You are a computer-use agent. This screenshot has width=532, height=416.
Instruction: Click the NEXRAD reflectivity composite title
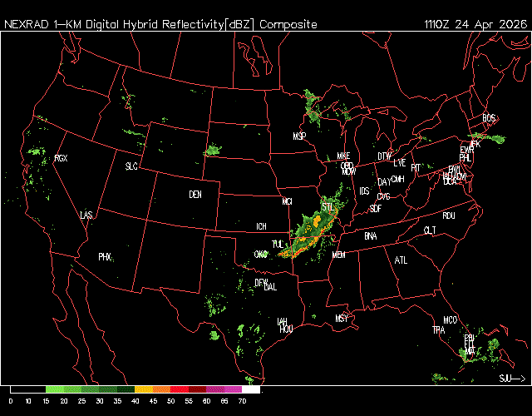(160, 24)
